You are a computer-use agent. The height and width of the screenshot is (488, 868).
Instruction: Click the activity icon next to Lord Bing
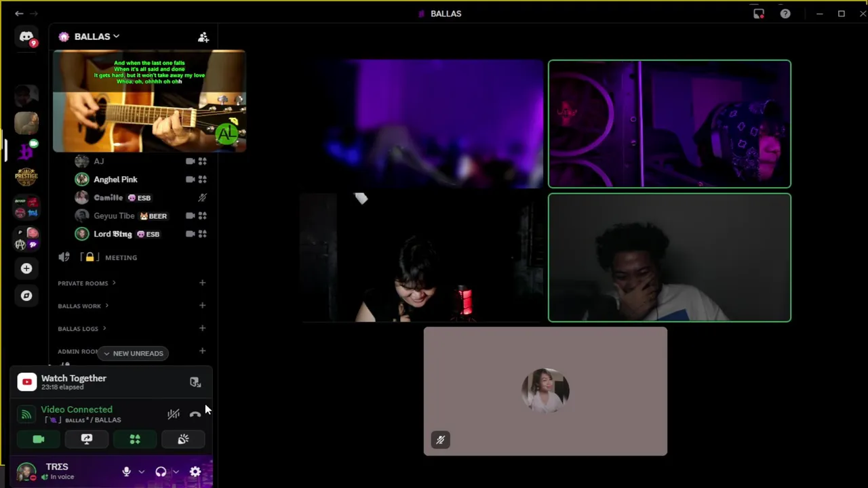(202, 235)
